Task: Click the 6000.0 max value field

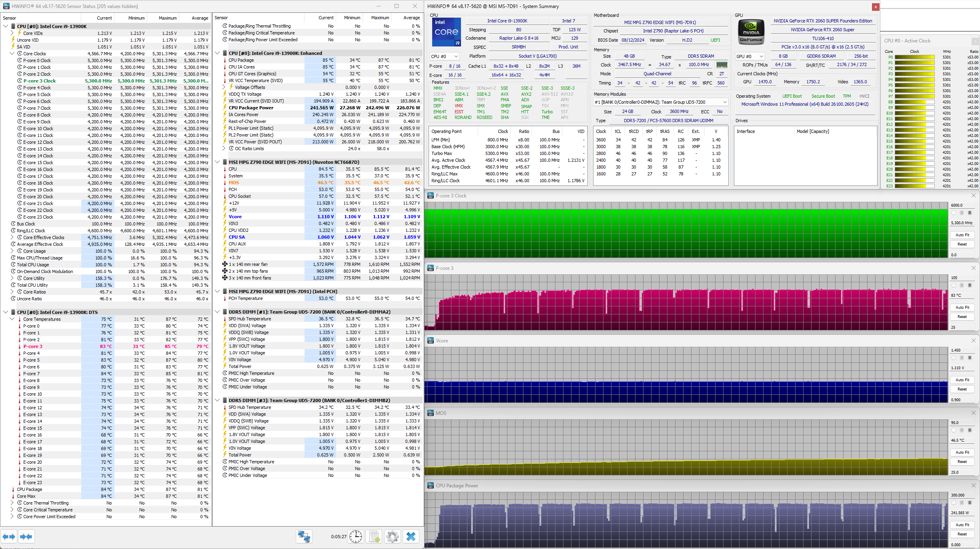Action: pos(962,205)
